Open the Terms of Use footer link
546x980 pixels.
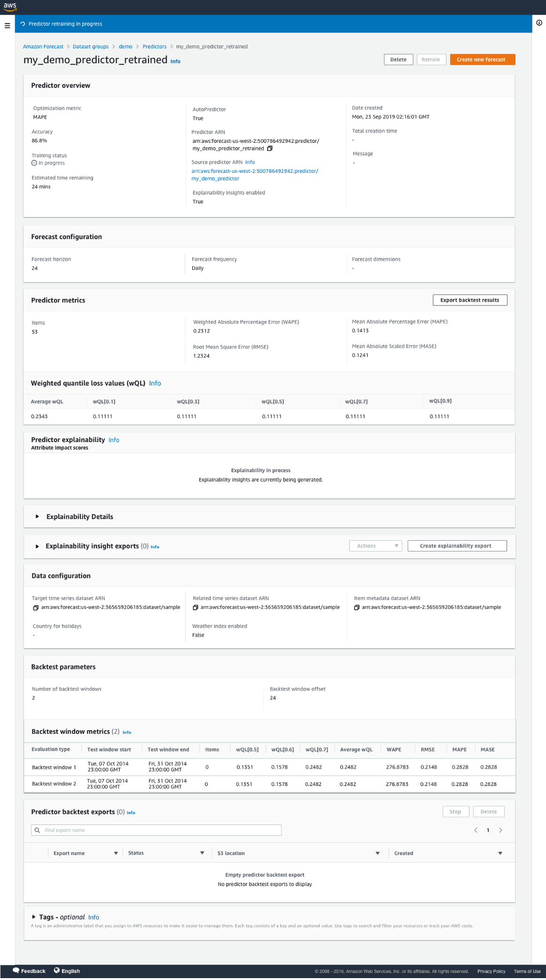tap(527, 972)
